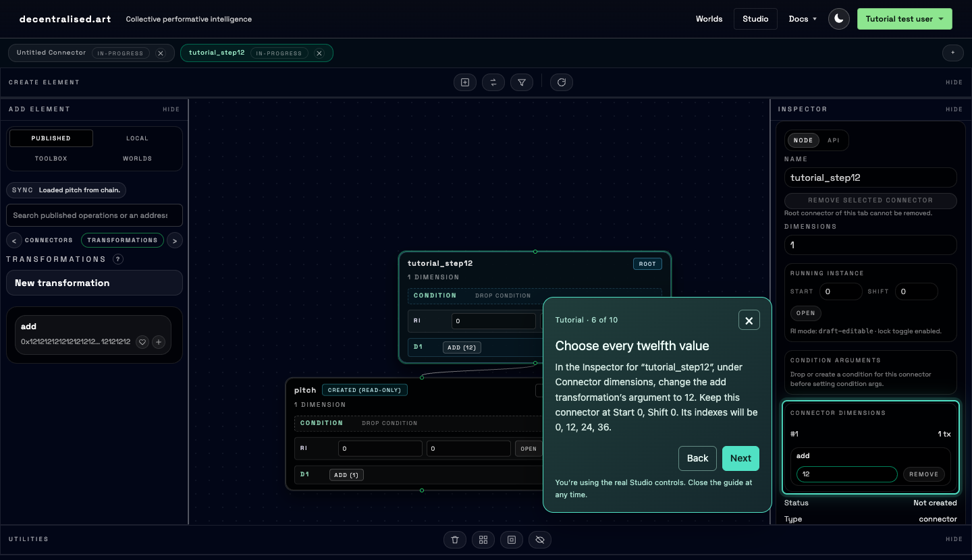Select the Published source option
The width and height of the screenshot is (972, 560).
tap(51, 138)
